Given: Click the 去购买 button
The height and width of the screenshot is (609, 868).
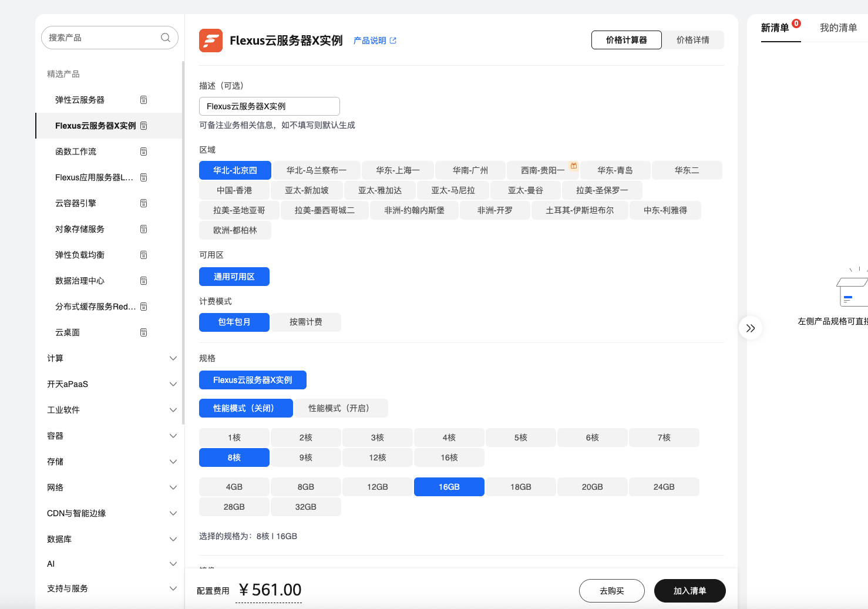Looking at the screenshot, I should 612,591.
